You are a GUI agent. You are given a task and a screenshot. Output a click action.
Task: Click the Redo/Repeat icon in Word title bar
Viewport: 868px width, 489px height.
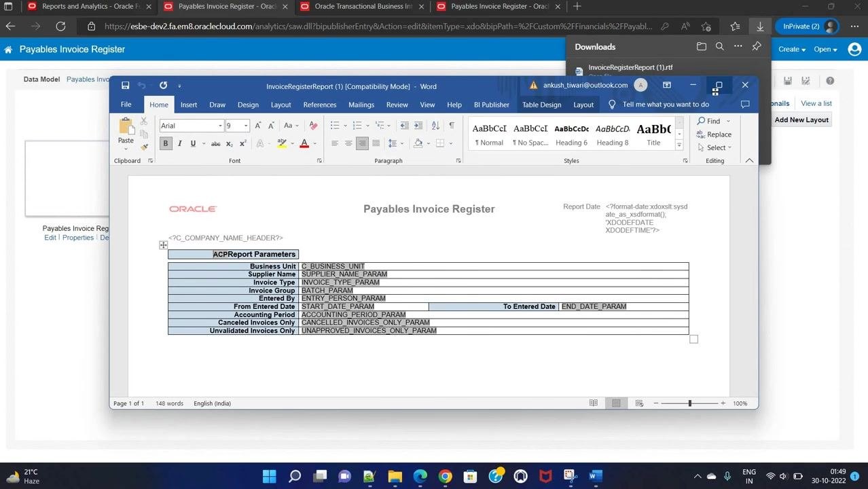tap(163, 86)
